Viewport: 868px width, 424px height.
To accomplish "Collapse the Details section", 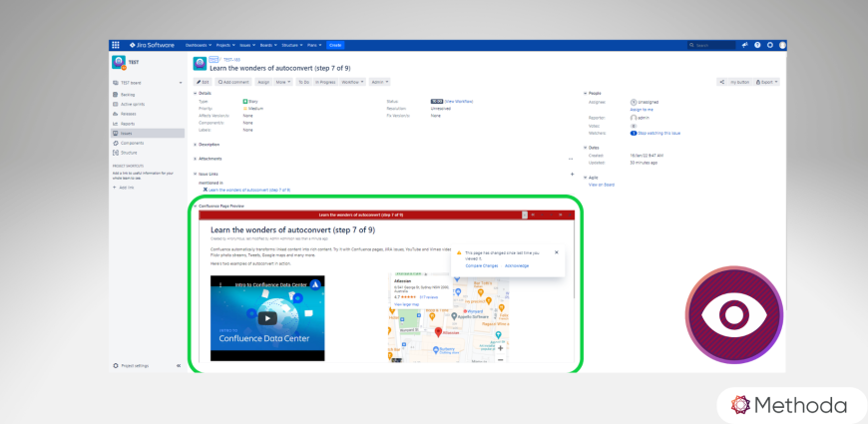I will [x=196, y=93].
